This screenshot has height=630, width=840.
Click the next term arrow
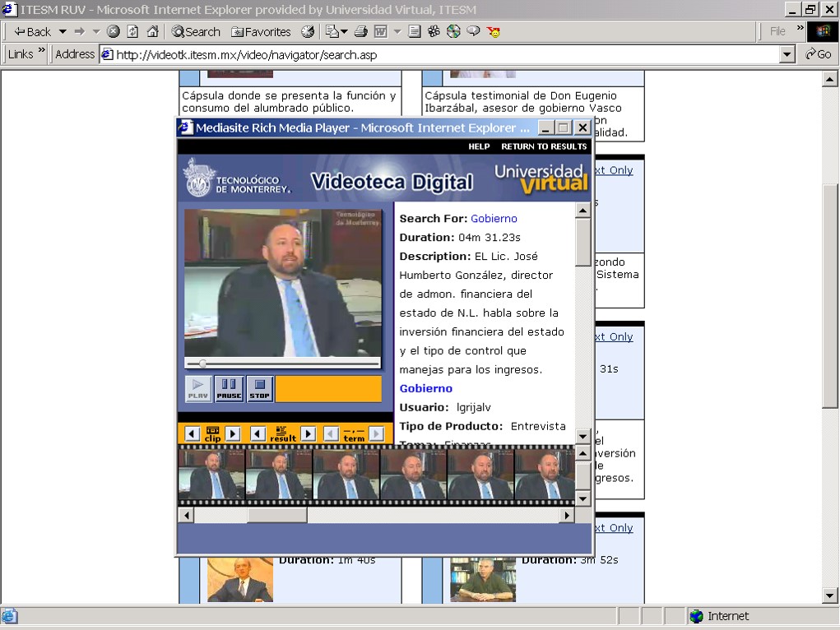[377, 433]
